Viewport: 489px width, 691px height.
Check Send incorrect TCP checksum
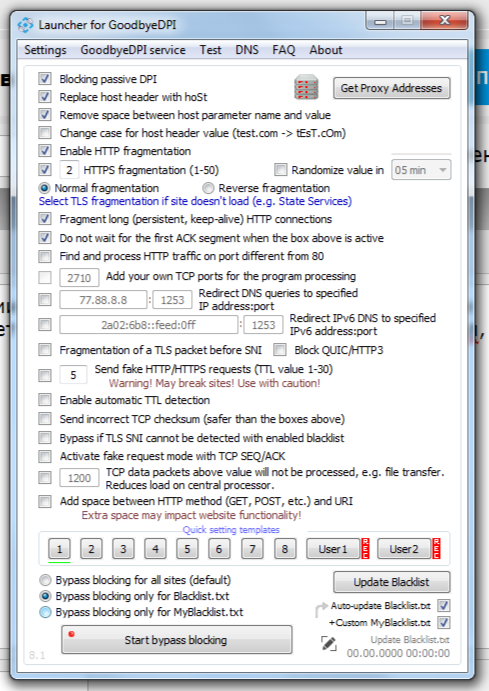[x=44, y=418]
